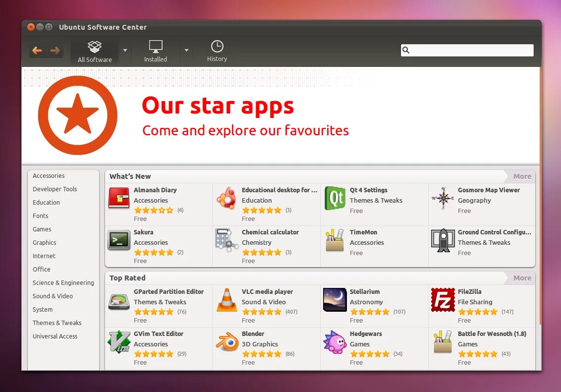Open the Our star apps banner
The height and width of the screenshot is (392, 561).
click(x=280, y=115)
